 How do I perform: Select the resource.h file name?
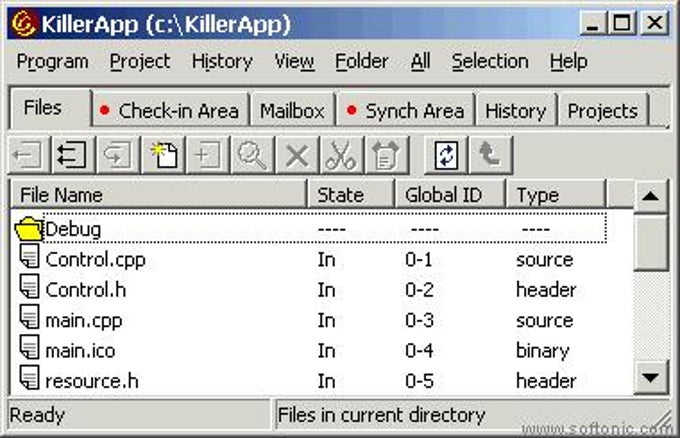pyautogui.click(x=92, y=381)
